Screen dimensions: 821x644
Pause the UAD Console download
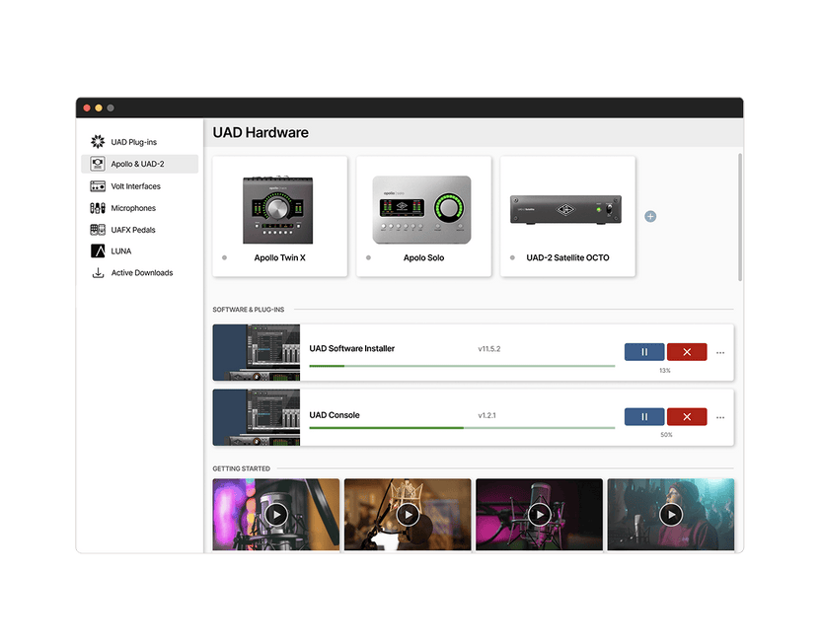pos(643,416)
